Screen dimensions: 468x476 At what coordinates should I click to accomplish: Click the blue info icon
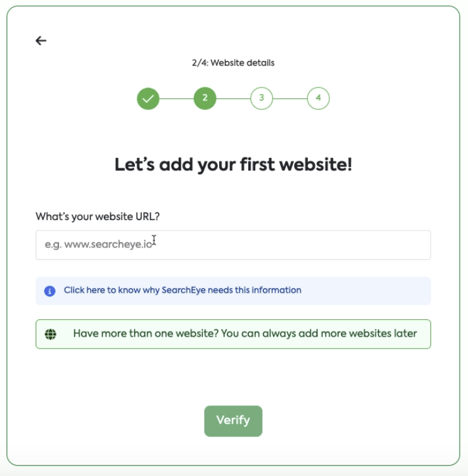click(x=50, y=291)
